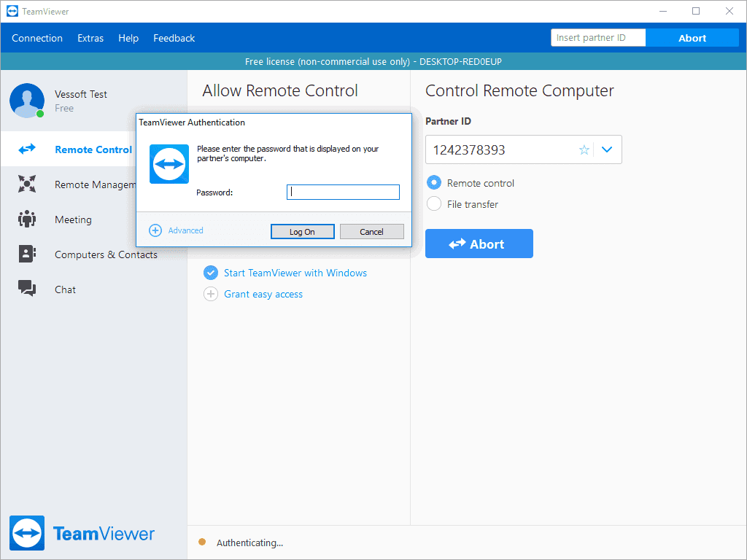Open the Help menu

coord(128,38)
